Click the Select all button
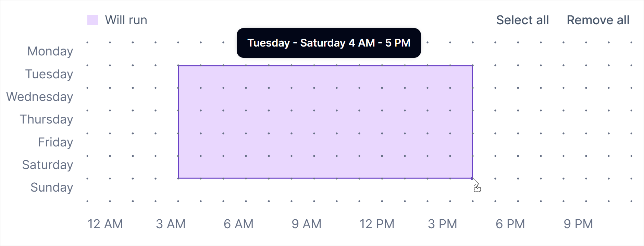 522,20
